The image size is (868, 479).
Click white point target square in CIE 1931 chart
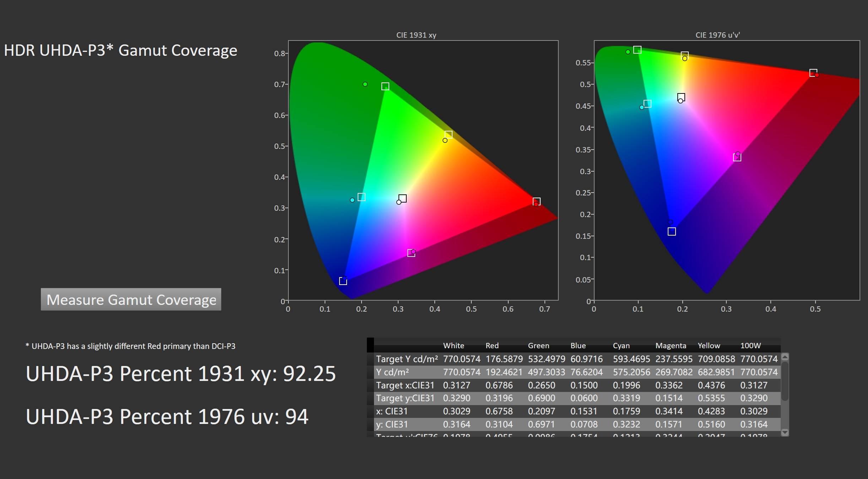point(403,198)
